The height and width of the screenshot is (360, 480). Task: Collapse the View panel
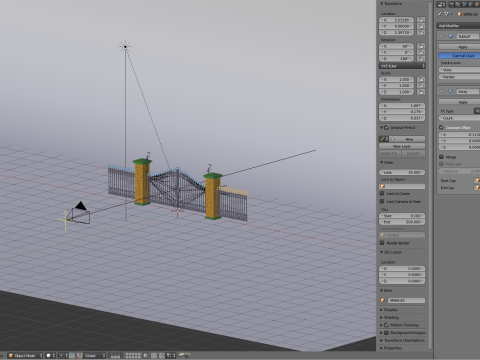click(x=382, y=162)
